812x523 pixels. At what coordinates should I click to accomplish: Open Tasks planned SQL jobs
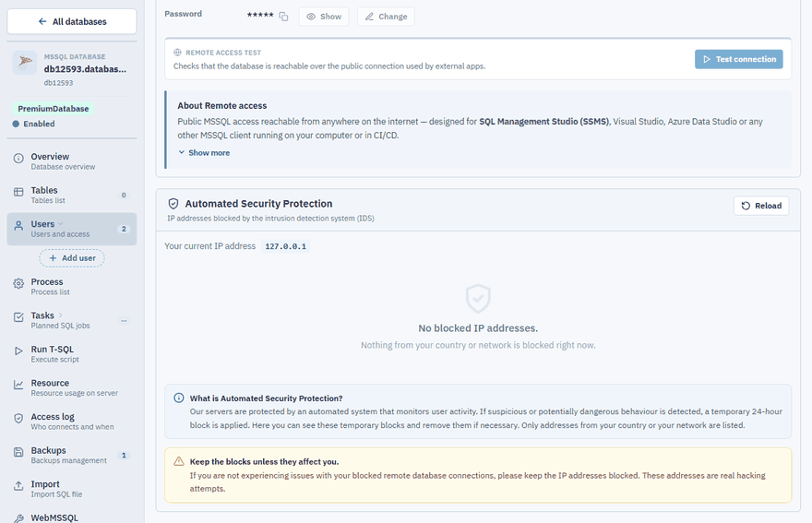pyautogui.click(x=71, y=320)
